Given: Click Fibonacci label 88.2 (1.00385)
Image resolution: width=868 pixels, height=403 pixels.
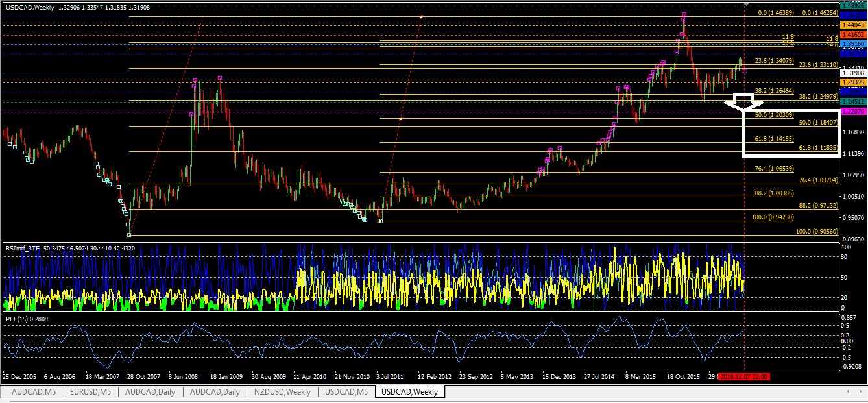Looking at the screenshot, I should pos(775,193).
